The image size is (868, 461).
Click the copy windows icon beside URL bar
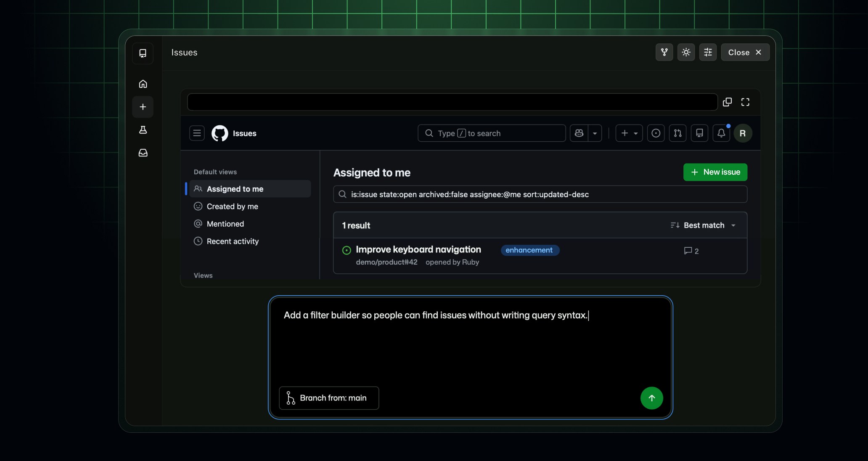click(x=727, y=102)
